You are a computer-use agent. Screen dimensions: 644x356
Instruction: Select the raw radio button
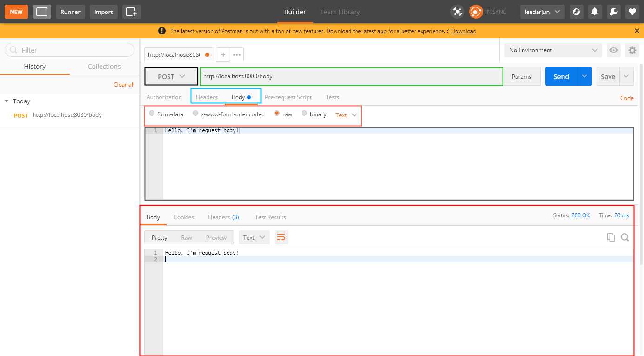coord(277,113)
